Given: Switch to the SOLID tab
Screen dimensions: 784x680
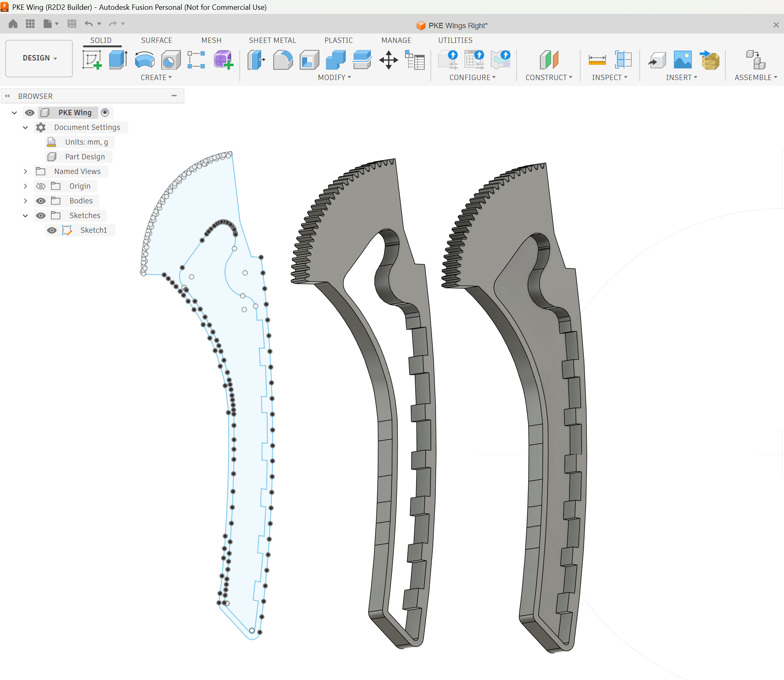Looking at the screenshot, I should click(101, 40).
